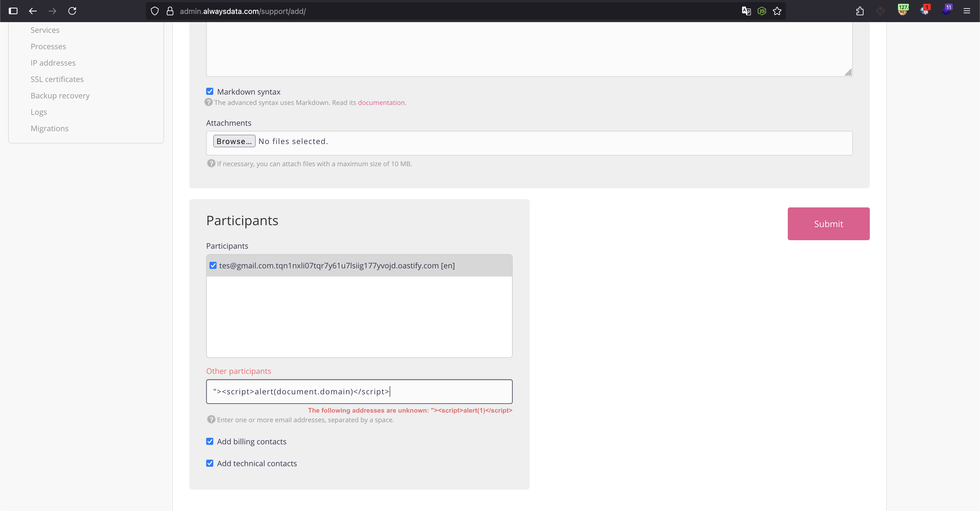Open the sidebar panel toggle icon

click(x=13, y=11)
